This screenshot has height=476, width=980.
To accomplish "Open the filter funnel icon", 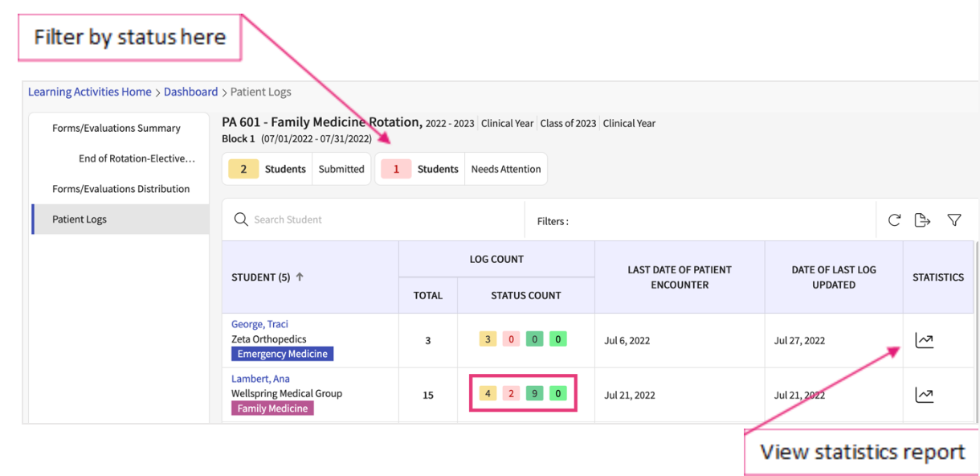I will 953,220.
